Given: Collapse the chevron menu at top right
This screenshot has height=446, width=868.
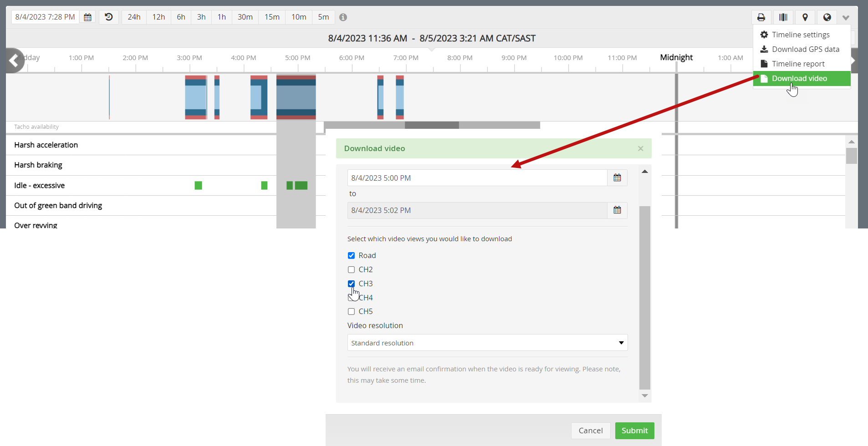Looking at the screenshot, I should point(846,18).
